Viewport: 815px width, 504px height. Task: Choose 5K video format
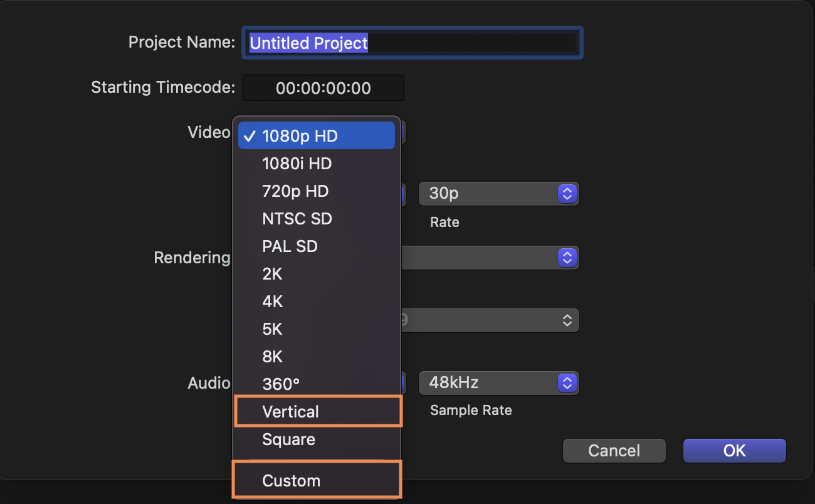coord(317,329)
